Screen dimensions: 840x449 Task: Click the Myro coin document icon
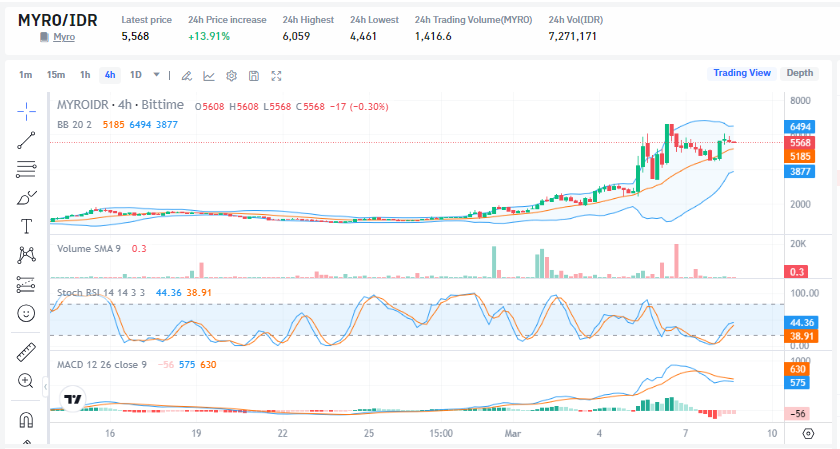pyautogui.click(x=44, y=37)
